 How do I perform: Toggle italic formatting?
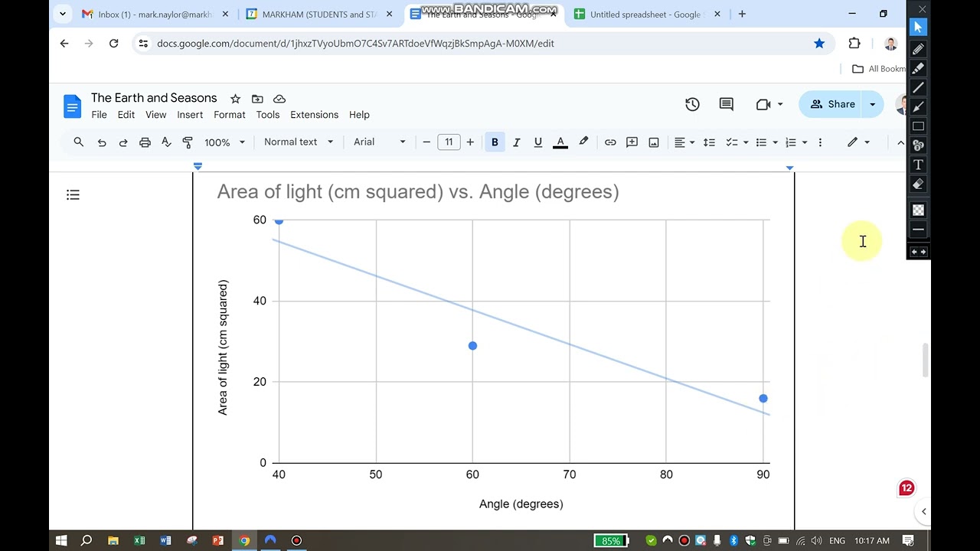516,142
